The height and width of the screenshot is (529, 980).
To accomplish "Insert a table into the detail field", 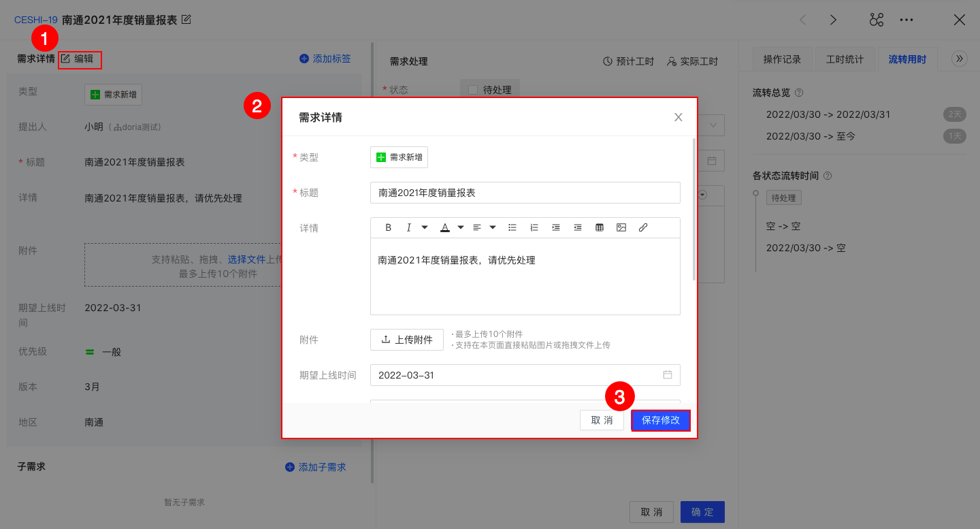I will pos(600,227).
